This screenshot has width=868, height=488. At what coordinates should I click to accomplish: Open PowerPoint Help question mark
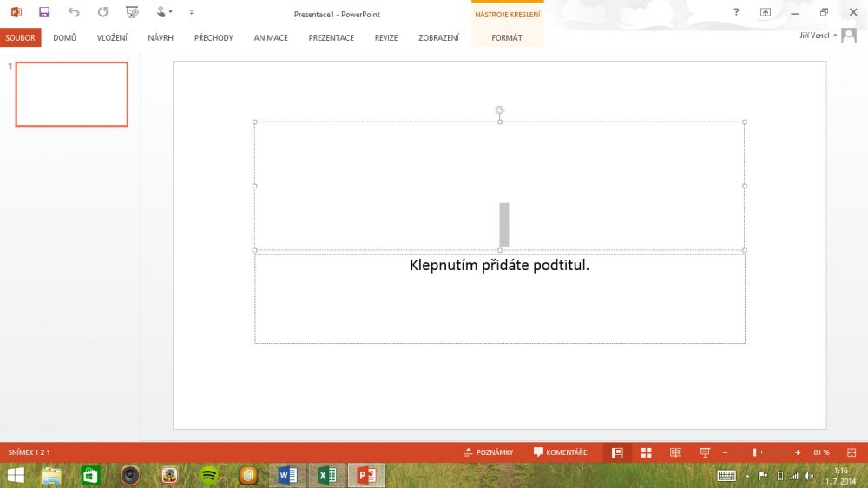736,12
